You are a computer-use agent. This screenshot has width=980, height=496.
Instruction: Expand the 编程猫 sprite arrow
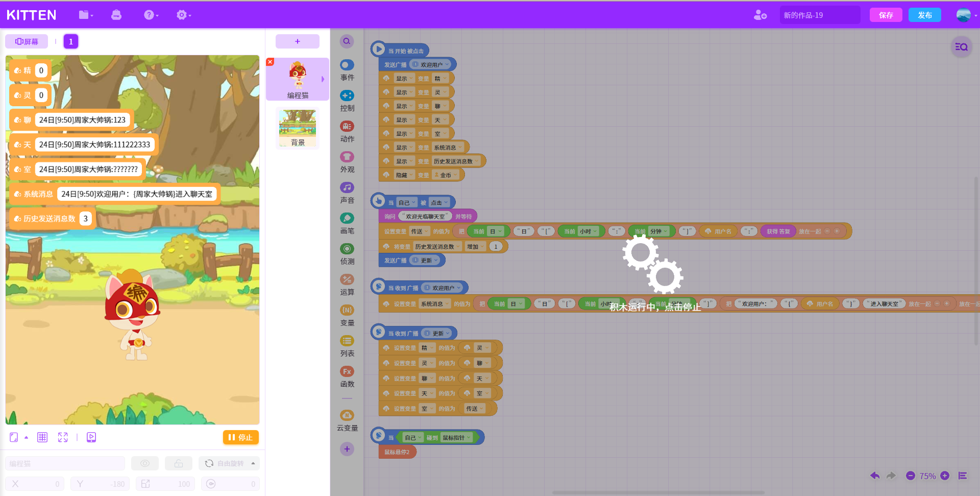323,79
